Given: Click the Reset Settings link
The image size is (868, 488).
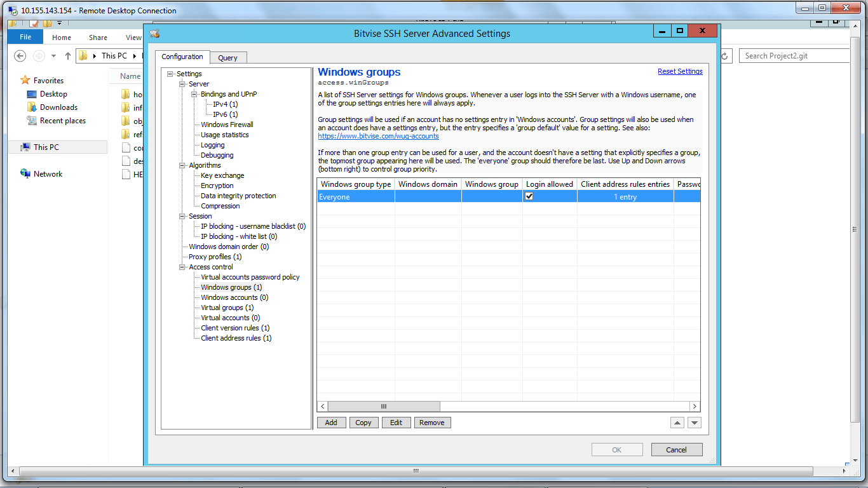Looking at the screenshot, I should tap(680, 71).
